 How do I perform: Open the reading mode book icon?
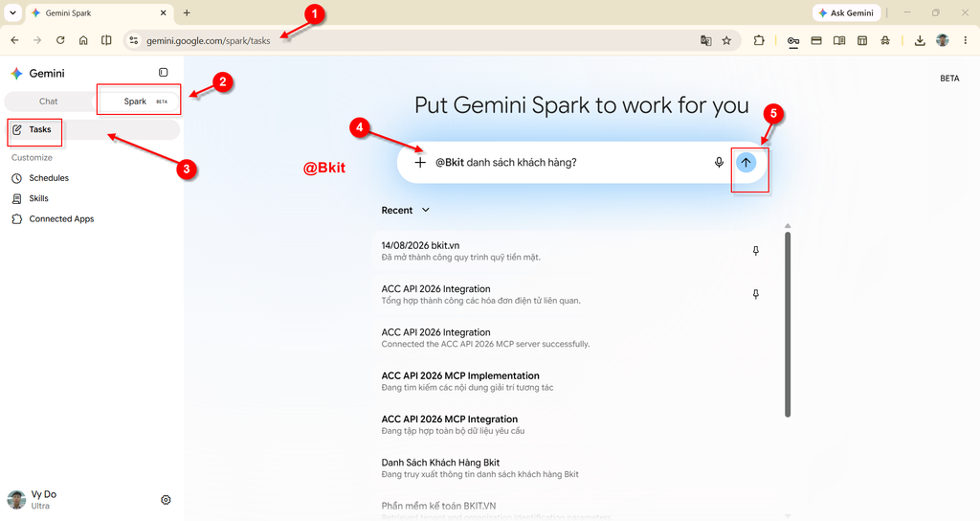pos(839,40)
